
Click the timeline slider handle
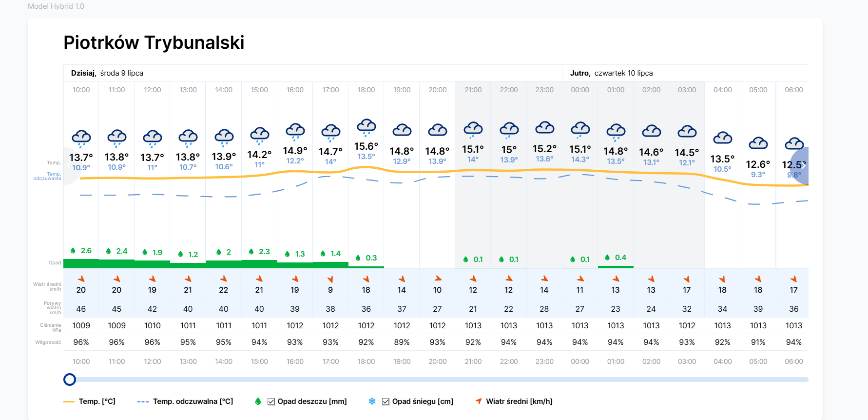click(70, 380)
